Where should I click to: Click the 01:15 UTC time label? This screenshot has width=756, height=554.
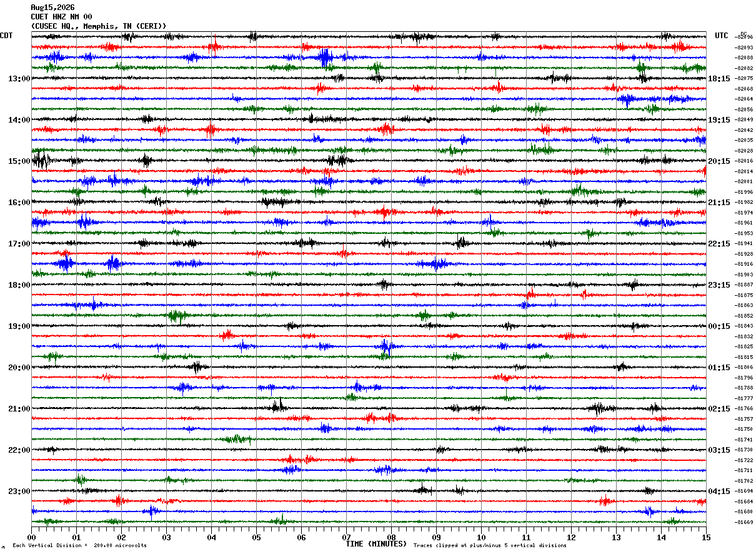(719, 368)
